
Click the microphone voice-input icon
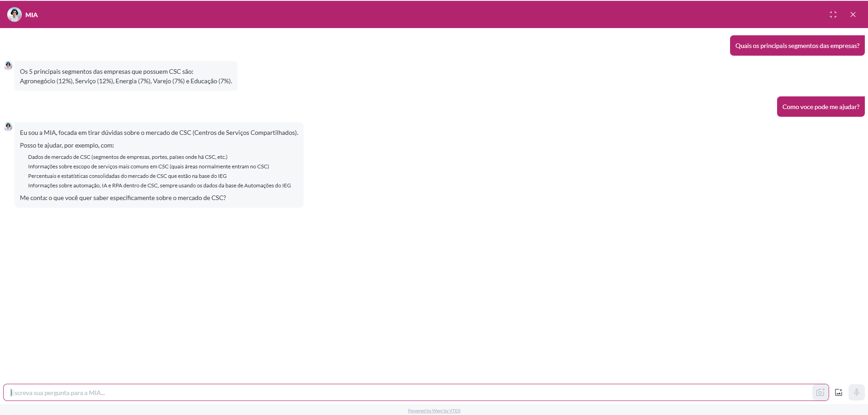coord(856,392)
